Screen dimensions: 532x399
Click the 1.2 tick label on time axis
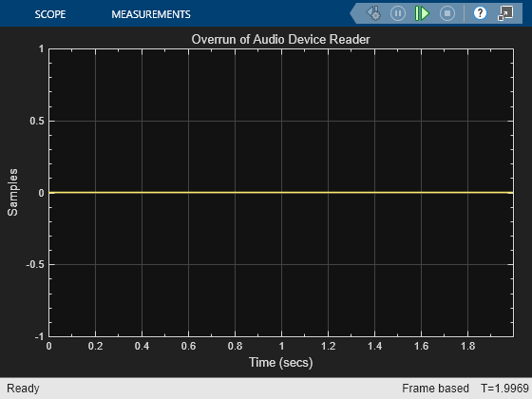(328, 346)
